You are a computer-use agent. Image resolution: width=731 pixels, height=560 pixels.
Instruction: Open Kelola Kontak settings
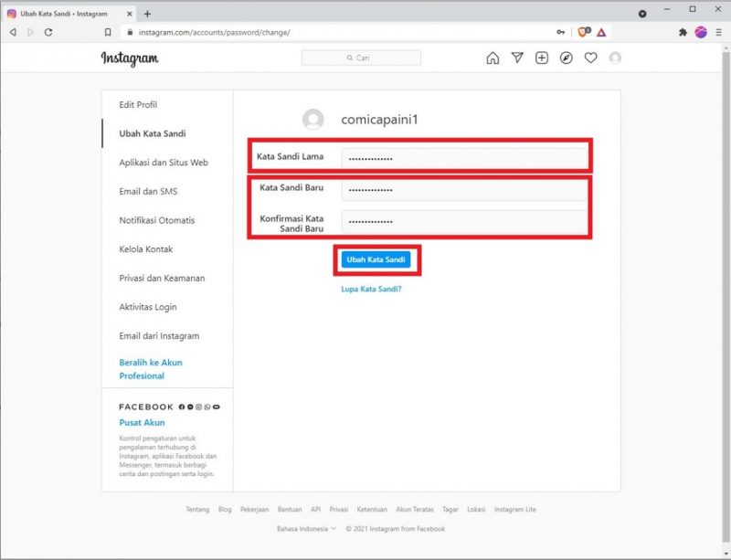[146, 249]
